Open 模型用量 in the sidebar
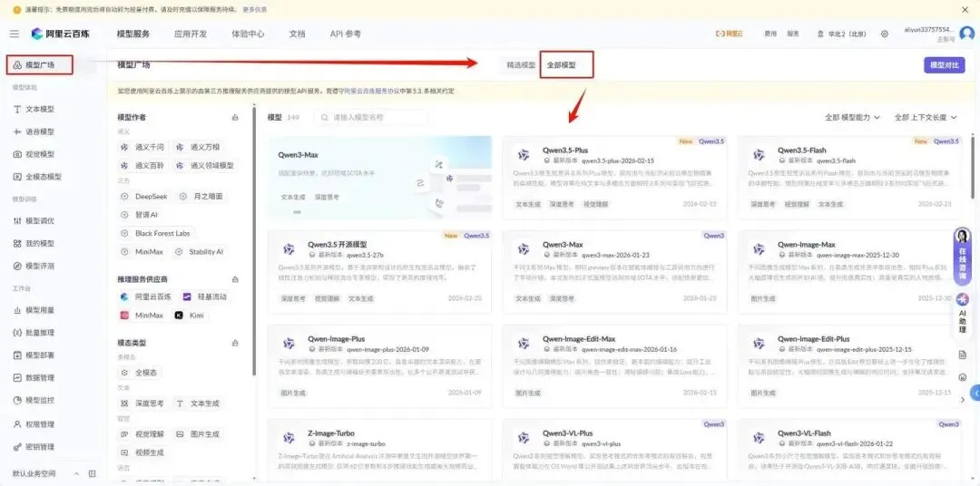The width and height of the screenshot is (980, 486). click(40, 310)
